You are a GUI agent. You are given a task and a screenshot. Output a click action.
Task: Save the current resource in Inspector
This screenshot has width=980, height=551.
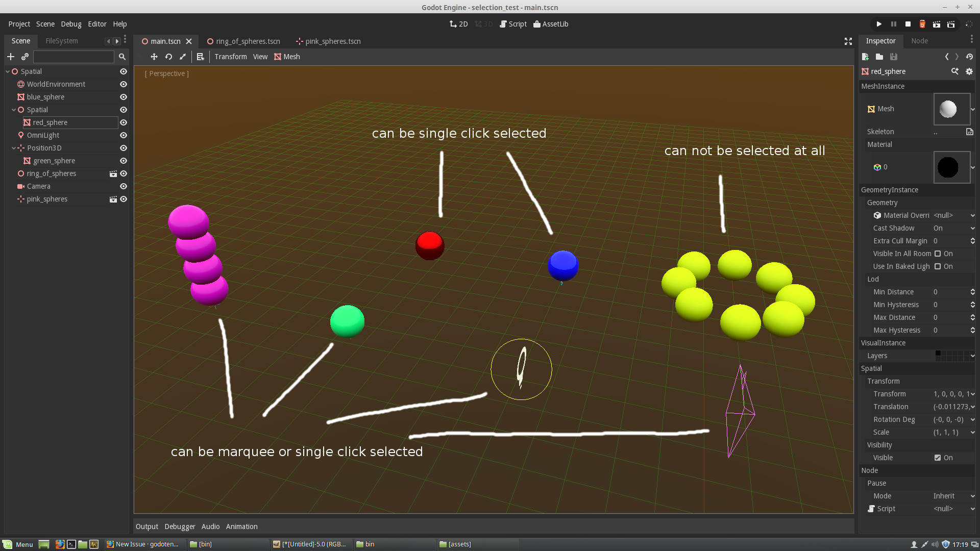point(893,57)
